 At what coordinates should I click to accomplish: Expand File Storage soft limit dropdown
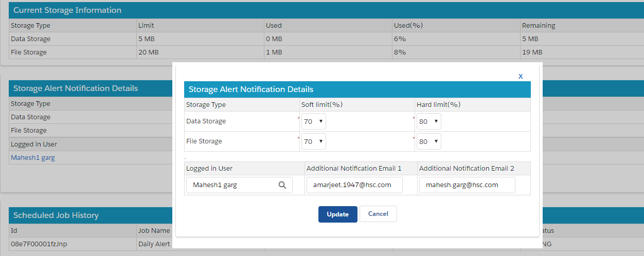click(x=313, y=141)
